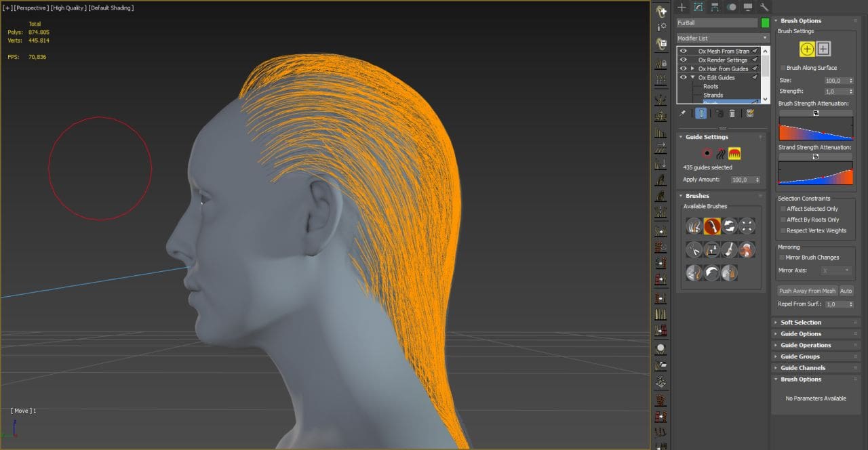
Task: Select the curved arrow brush in last row
Action: point(711,273)
